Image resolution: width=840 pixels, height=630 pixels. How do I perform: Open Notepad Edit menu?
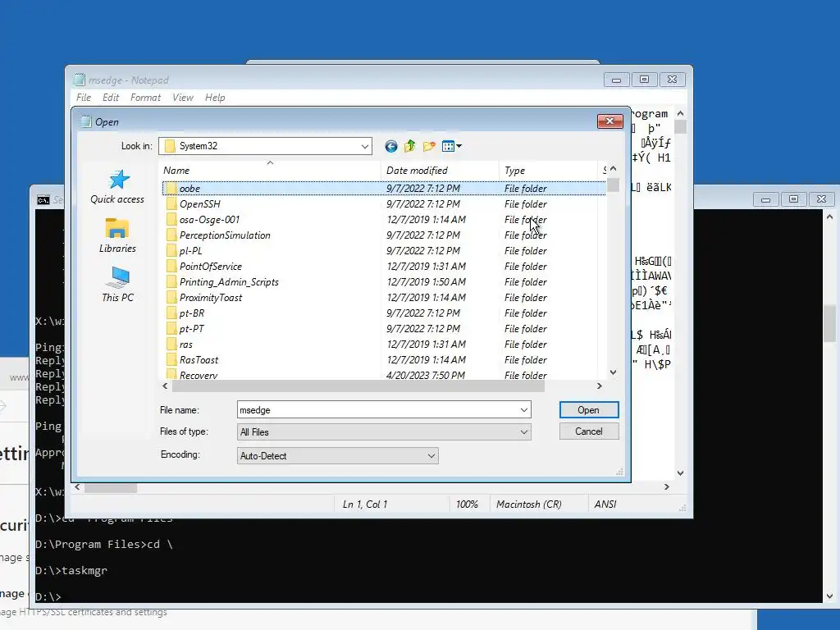point(111,98)
